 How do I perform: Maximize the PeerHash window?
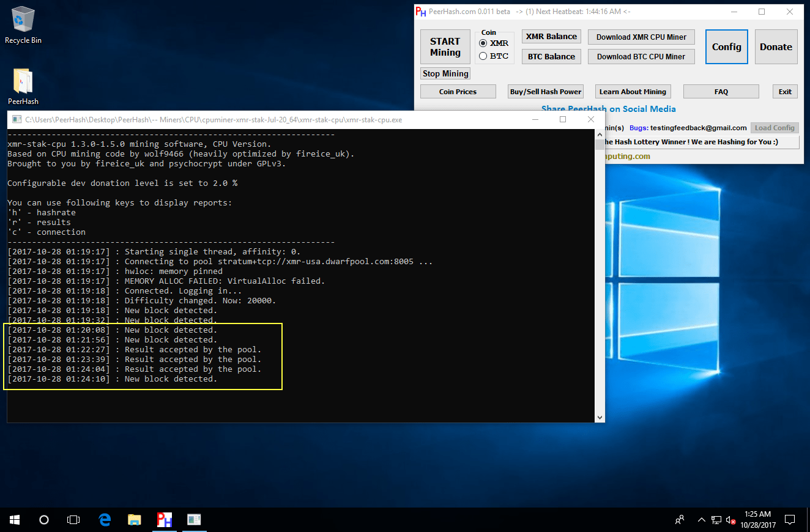[762, 12]
